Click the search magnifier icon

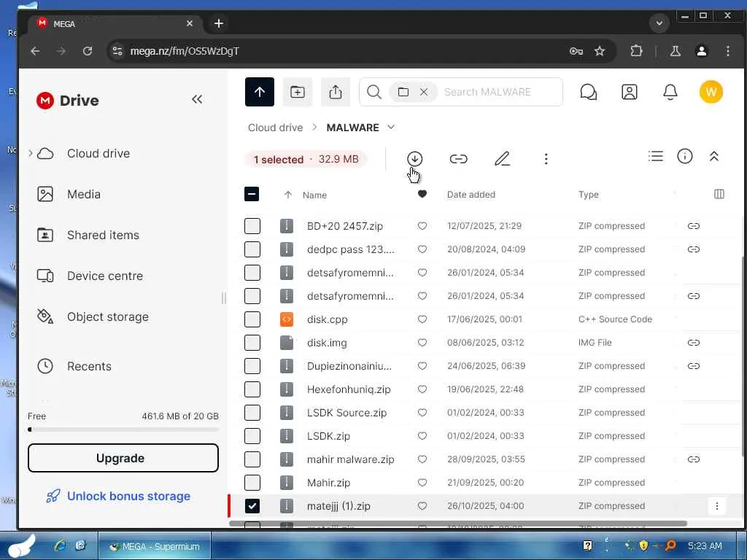(374, 92)
